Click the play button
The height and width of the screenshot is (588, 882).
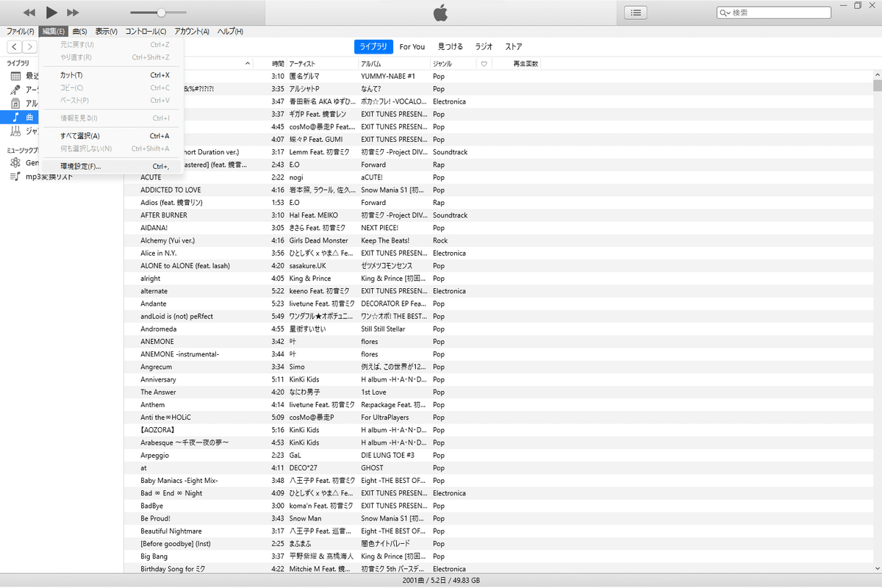point(51,12)
